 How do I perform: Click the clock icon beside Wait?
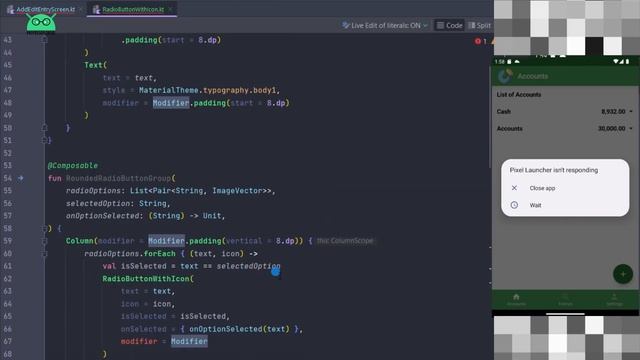[x=514, y=205]
